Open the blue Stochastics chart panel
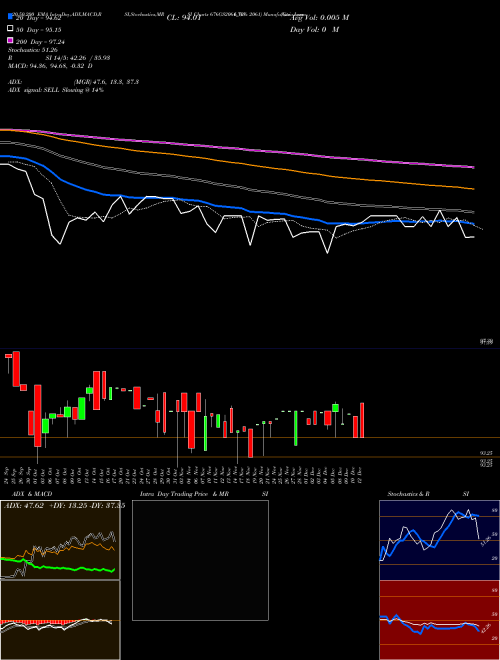The height and width of the screenshot is (660, 500). [439, 540]
